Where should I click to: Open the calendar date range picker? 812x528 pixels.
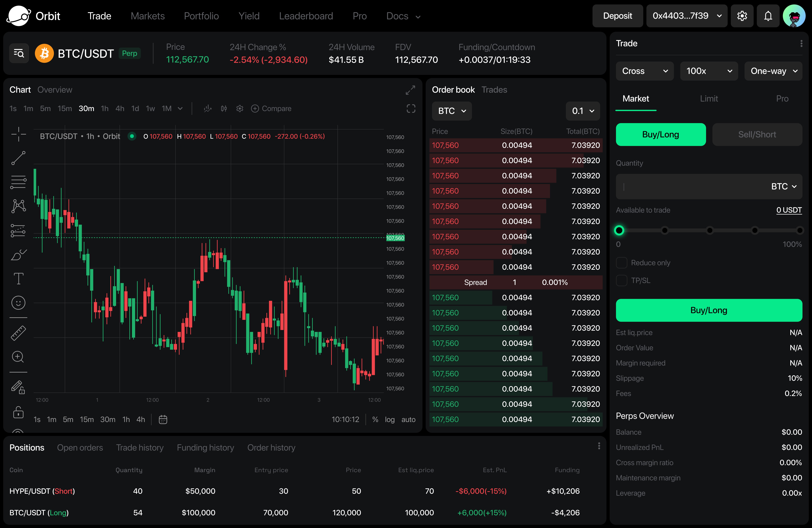tap(163, 419)
